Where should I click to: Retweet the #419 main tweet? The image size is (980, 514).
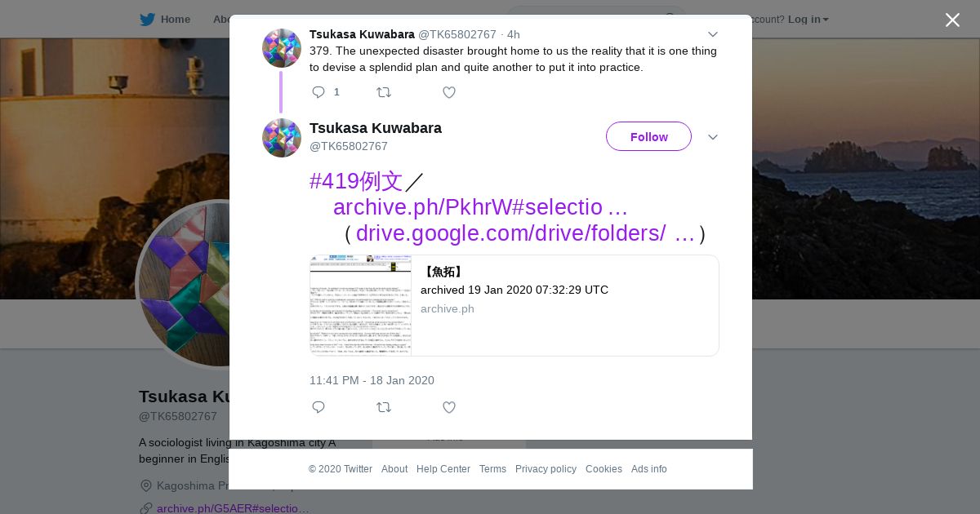click(384, 407)
